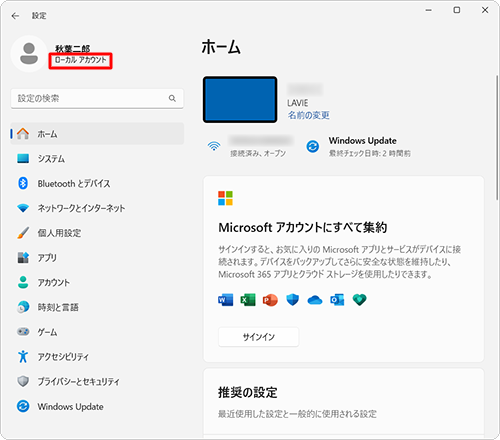Click the privacy shield icon in the sidebar
The height and width of the screenshot is (440, 500).
[x=23, y=381]
